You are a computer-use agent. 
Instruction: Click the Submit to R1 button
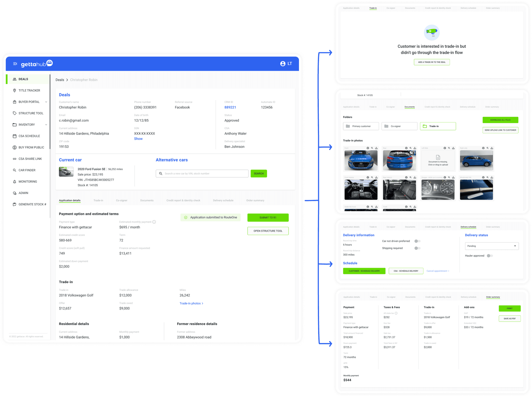pyautogui.click(x=268, y=217)
